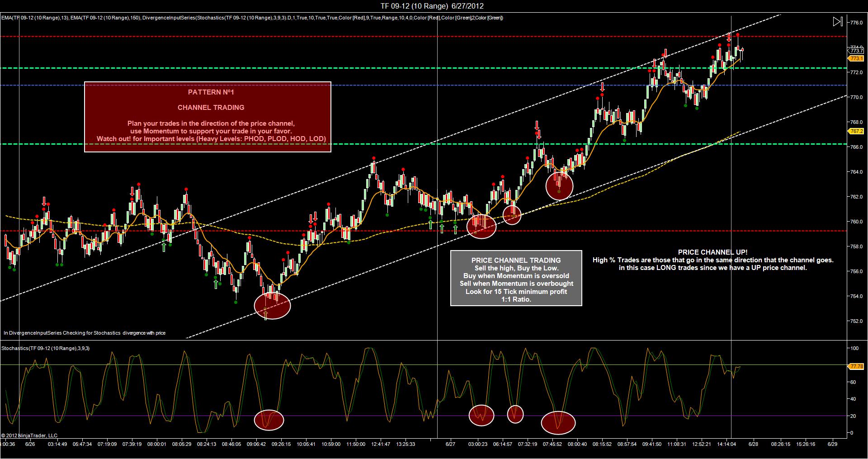Click the DivergenceInputSeries status message text
Viewport: 868px width, 459px height.
click(x=85, y=333)
